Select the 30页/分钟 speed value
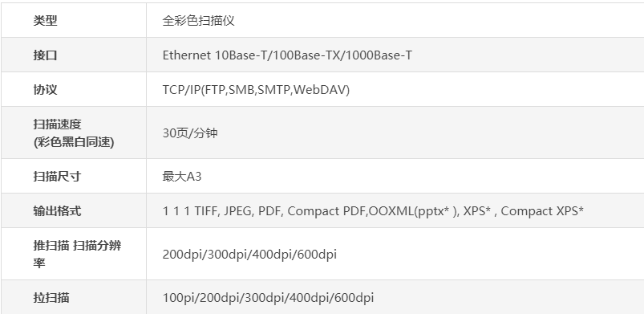This screenshot has width=644, height=314. click(x=190, y=133)
